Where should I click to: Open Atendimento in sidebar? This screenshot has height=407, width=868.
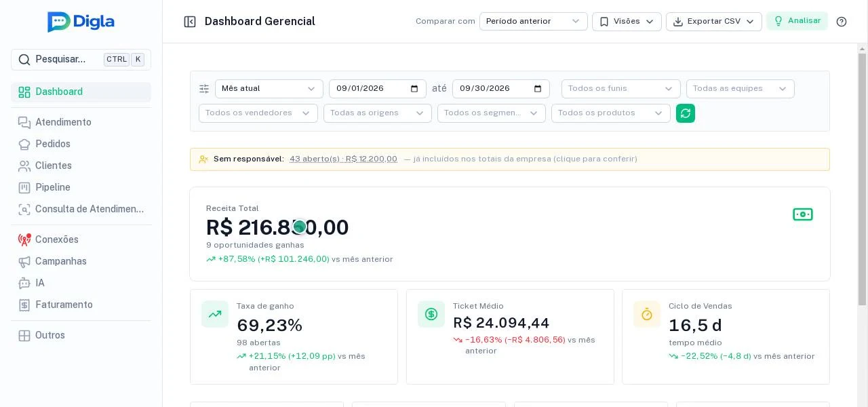(x=81, y=122)
